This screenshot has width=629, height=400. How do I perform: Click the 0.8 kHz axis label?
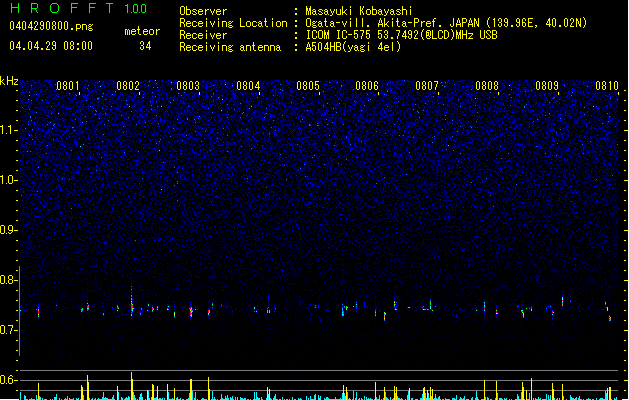click(x=8, y=280)
